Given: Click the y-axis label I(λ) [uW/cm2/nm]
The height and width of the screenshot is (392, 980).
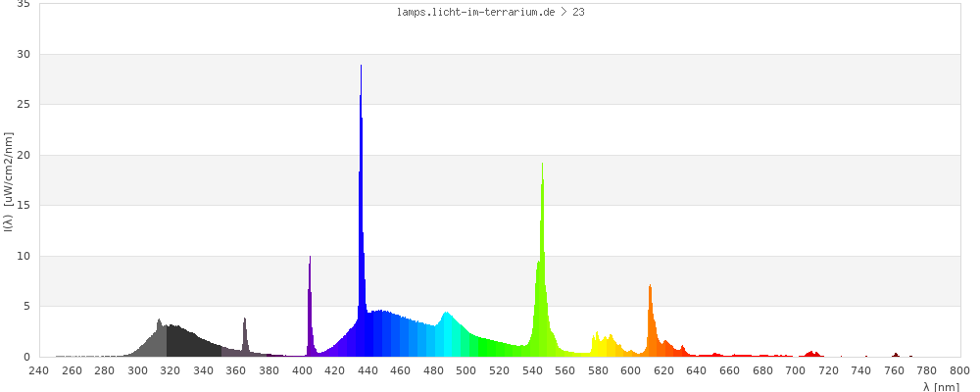Looking at the screenshot, I should point(9,179).
